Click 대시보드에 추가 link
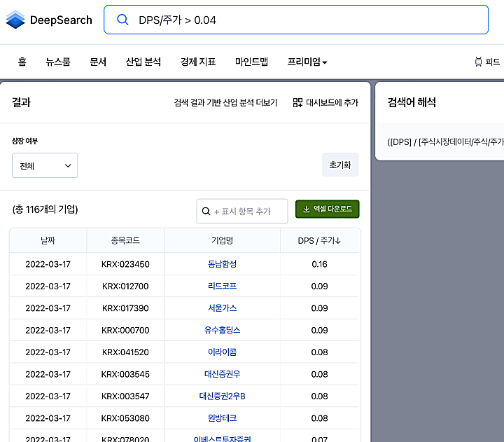This screenshot has width=504, height=442. [x=332, y=102]
